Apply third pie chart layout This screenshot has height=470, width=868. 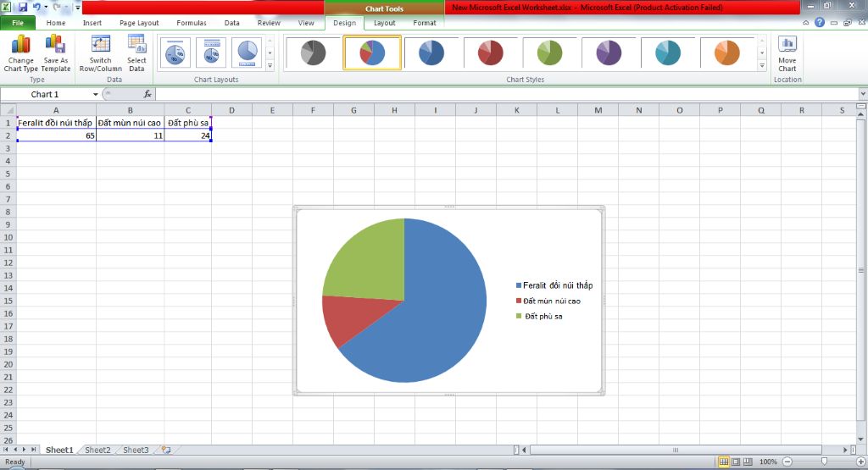click(247, 53)
